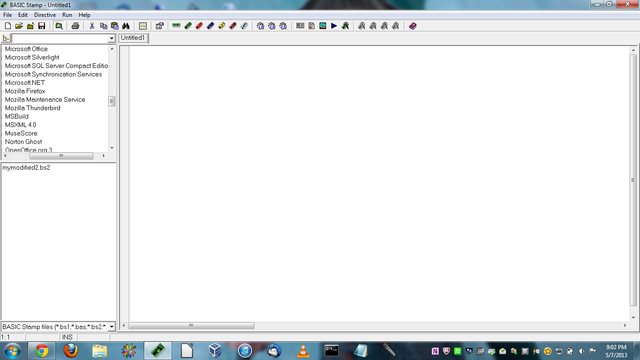Open the Run menu
Screen dimensions: 640x360
(67, 15)
